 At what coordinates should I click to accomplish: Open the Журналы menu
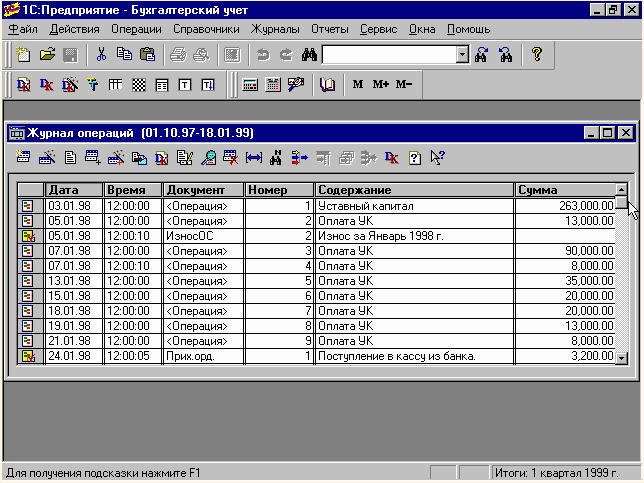click(276, 30)
